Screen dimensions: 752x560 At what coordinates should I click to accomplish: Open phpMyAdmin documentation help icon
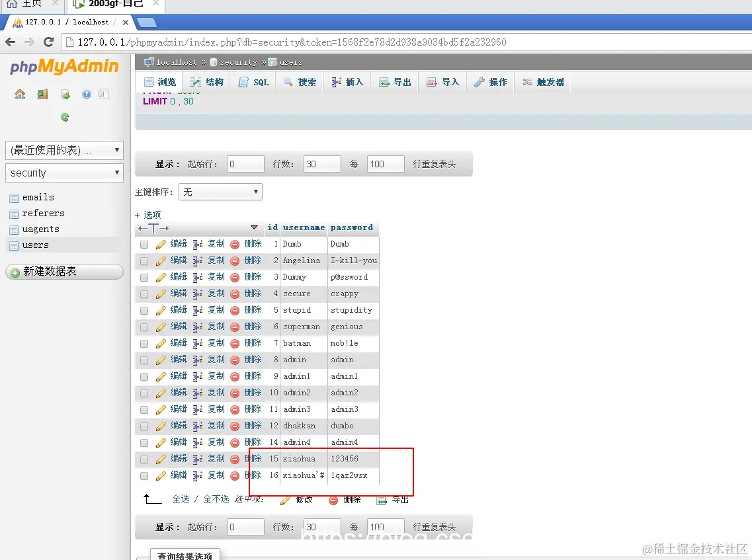pyautogui.click(x=87, y=94)
